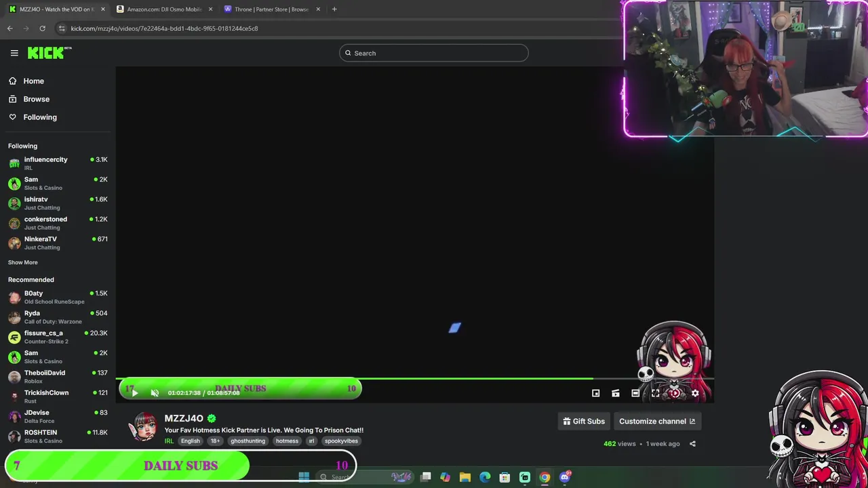This screenshot has height=488, width=868.
Task: Open fissure_cs_a Counter-Strike channel
Action: [58, 337]
